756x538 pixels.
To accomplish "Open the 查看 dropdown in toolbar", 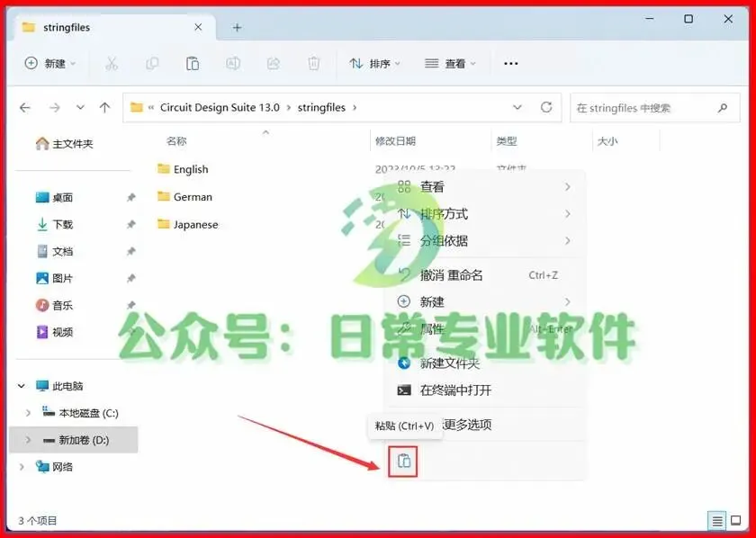I will (x=450, y=63).
